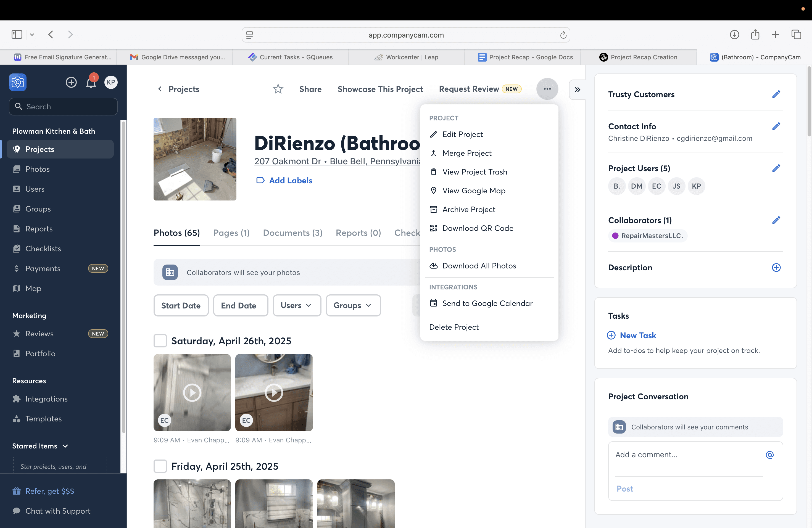Click the B. project user avatar

click(x=616, y=186)
